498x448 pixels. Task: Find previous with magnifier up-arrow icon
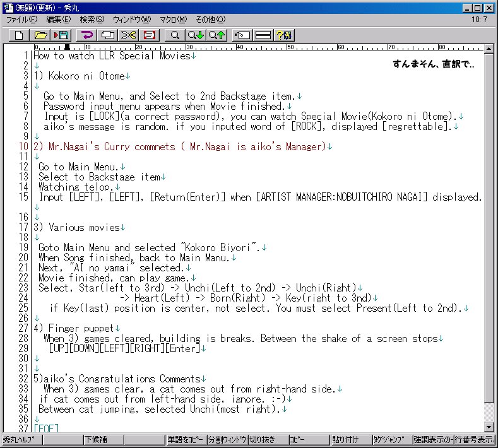click(x=216, y=35)
